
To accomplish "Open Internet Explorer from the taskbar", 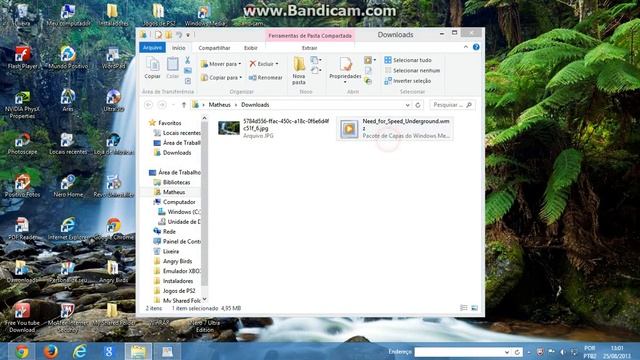I will pos(80,351).
